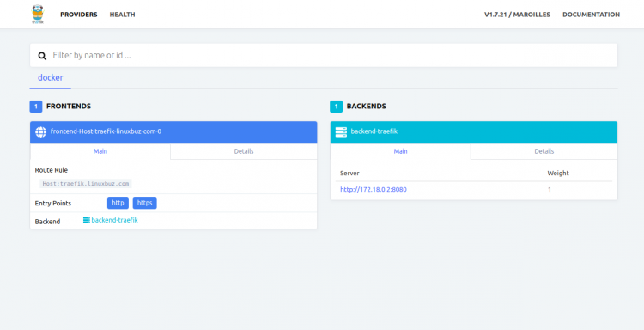Click the Frontends count badge
This screenshot has height=330, width=644.
(36, 107)
